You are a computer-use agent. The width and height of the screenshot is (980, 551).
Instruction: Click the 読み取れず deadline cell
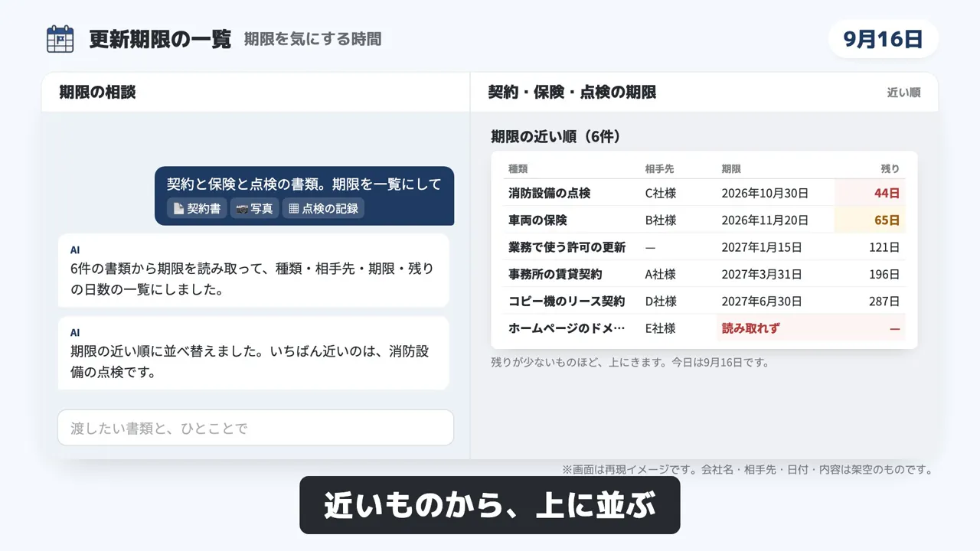(x=776, y=328)
